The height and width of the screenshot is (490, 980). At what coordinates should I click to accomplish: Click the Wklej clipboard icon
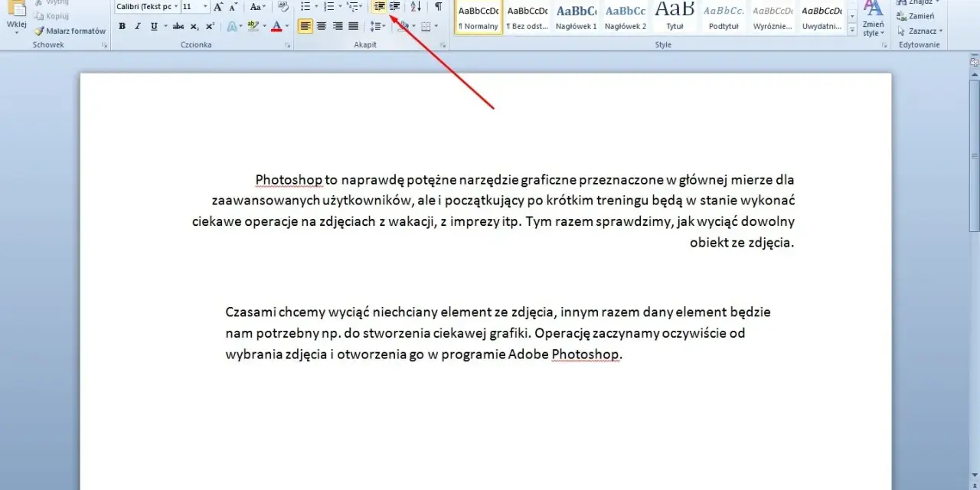[x=16, y=8]
